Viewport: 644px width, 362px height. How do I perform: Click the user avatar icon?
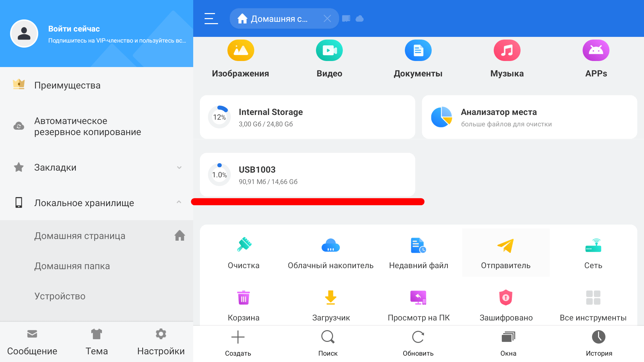[x=24, y=34]
